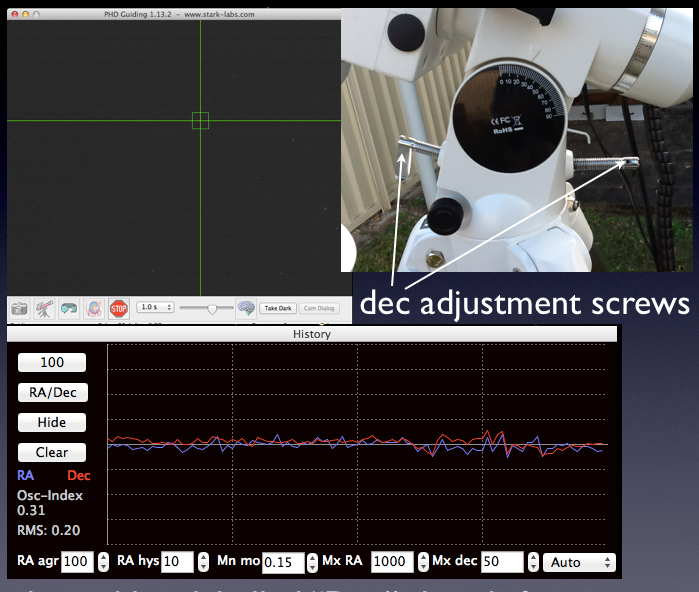The height and width of the screenshot is (592, 699).
Task: Click the Take Dark button
Action: (x=277, y=309)
